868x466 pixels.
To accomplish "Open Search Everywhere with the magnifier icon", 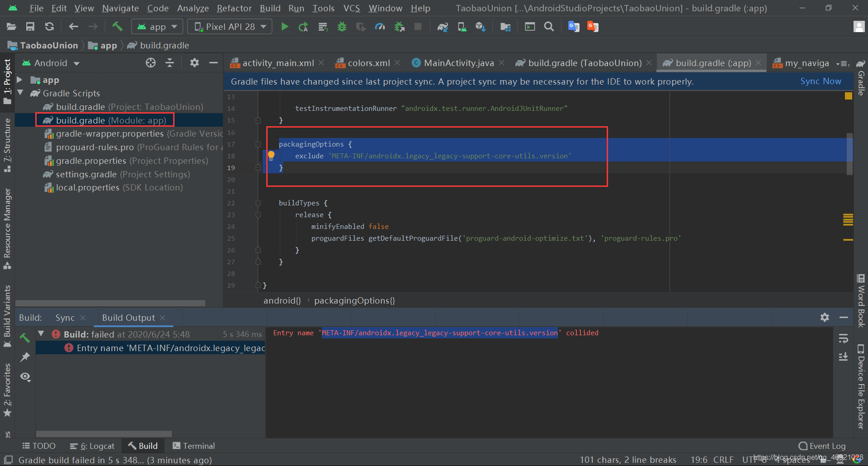I will (x=549, y=26).
